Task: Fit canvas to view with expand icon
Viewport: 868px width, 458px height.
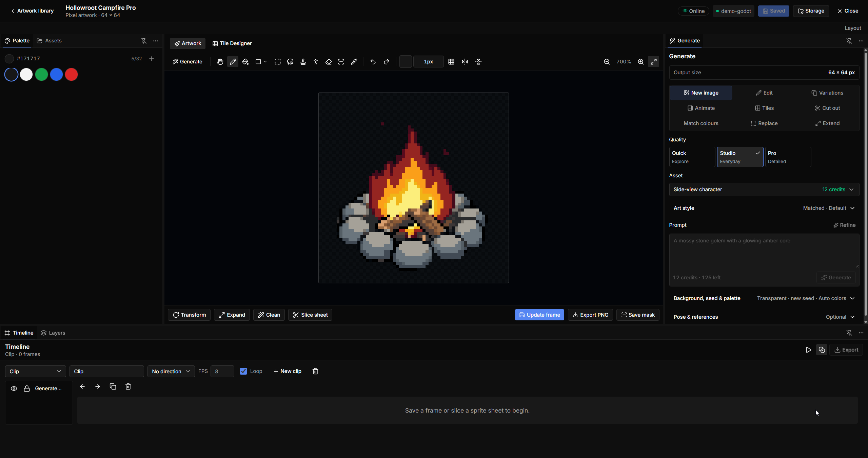Action: (654, 62)
